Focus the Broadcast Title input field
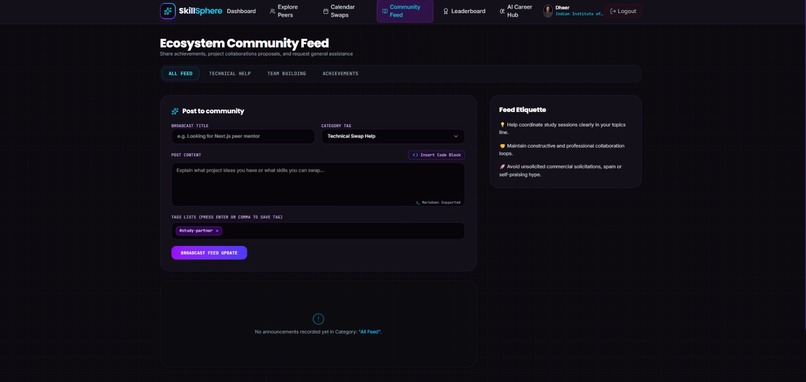The height and width of the screenshot is (382, 806). [x=243, y=136]
